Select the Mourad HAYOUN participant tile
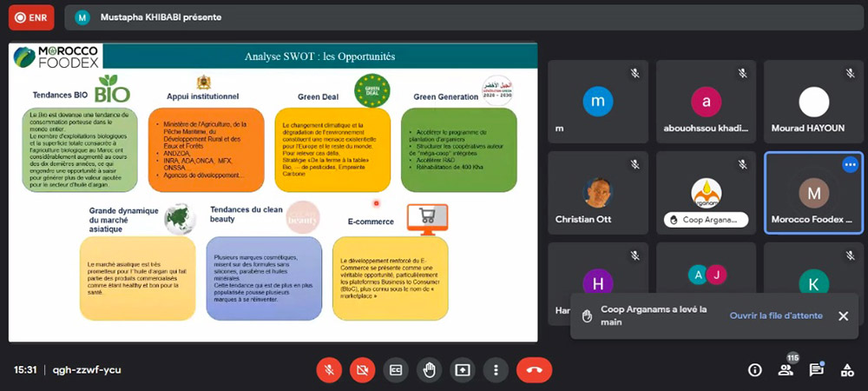Viewport: 868px width, 391px height. click(813, 101)
